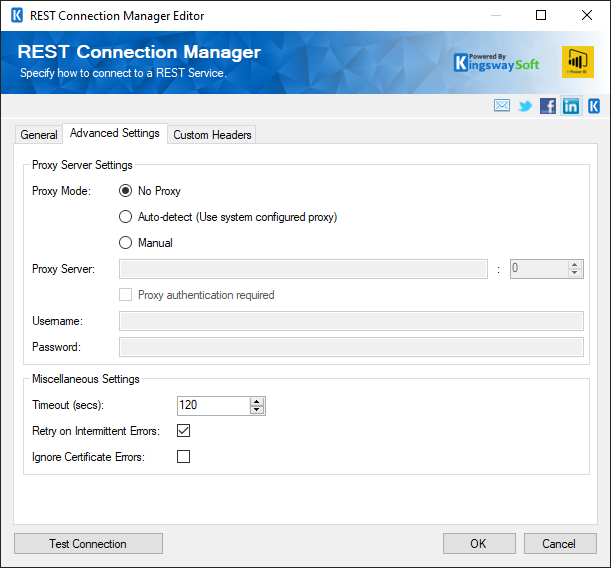Open the Twitter bird icon link
The width and height of the screenshot is (611, 568).
[x=525, y=106]
